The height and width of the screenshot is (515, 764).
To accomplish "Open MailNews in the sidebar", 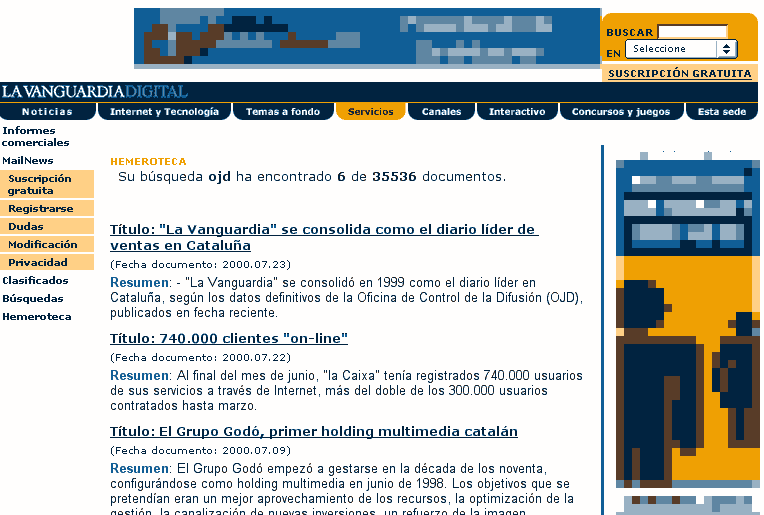I will (28, 160).
